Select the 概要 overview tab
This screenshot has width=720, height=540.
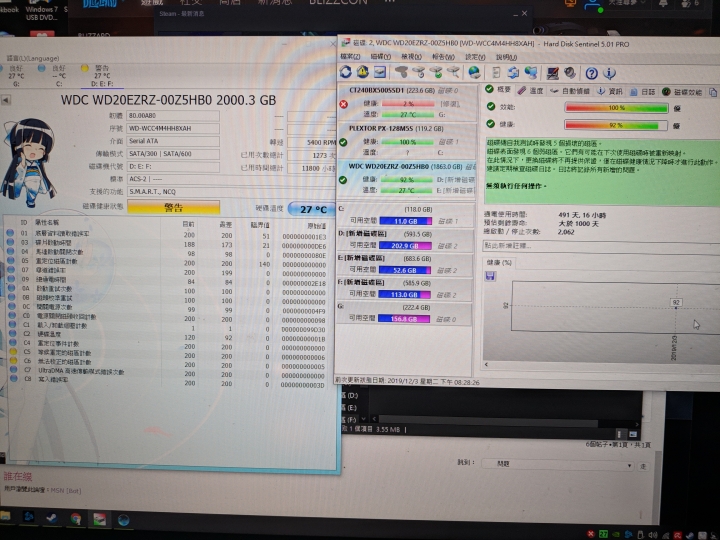[x=499, y=89]
